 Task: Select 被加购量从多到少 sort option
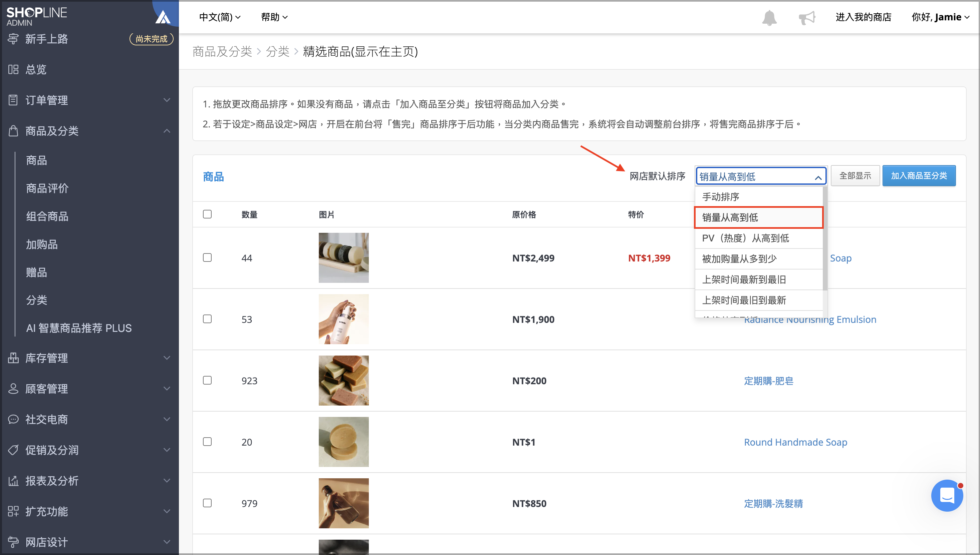click(758, 259)
